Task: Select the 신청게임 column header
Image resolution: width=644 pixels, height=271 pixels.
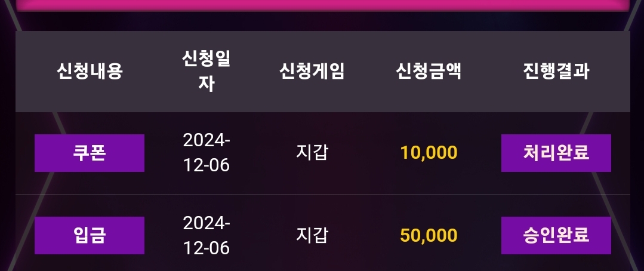Action: (312, 72)
